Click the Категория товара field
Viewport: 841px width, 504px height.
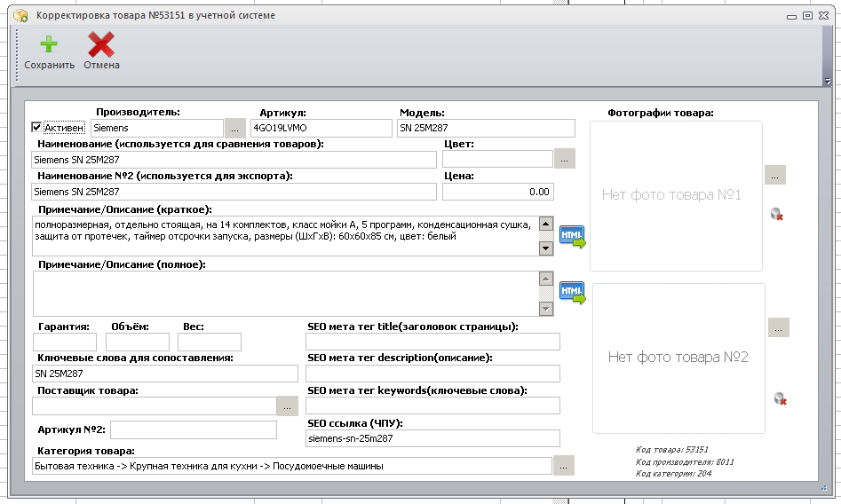pos(292,466)
